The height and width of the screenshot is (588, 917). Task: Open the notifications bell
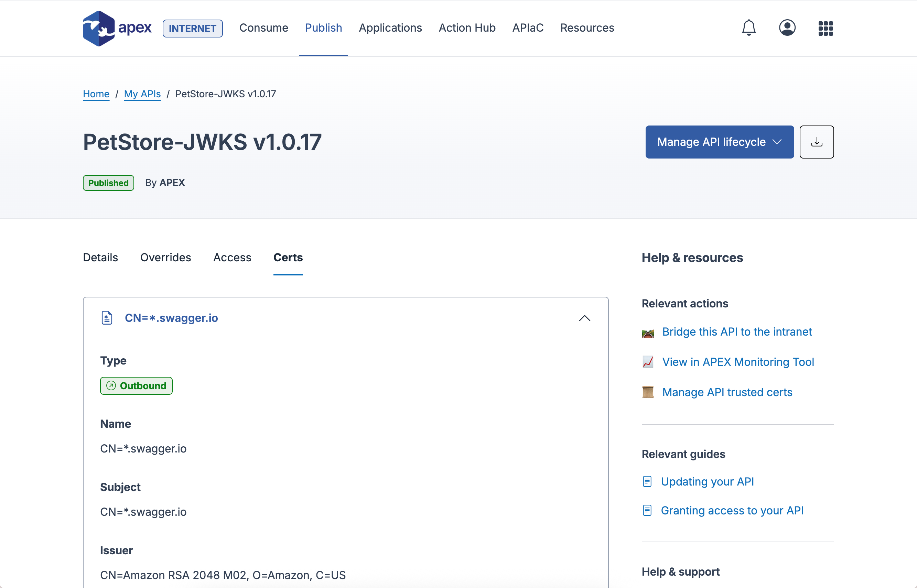tap(748, 28)
